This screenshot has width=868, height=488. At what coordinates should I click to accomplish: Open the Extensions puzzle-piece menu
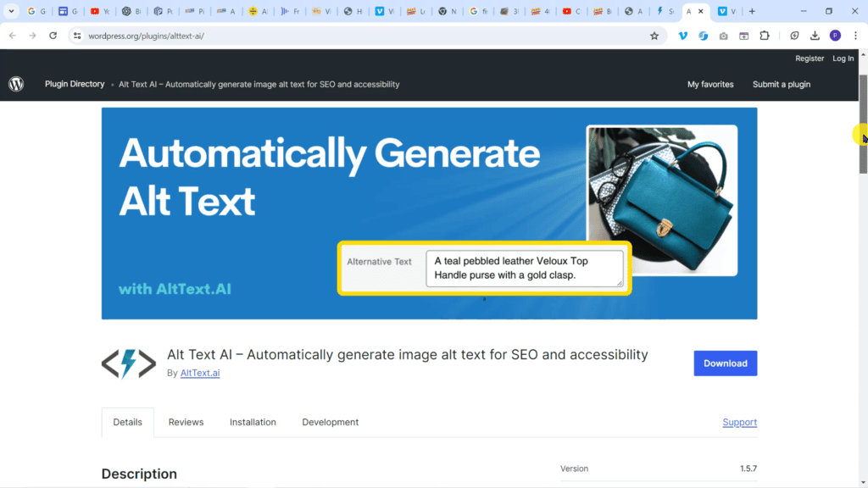pos(765,36)
